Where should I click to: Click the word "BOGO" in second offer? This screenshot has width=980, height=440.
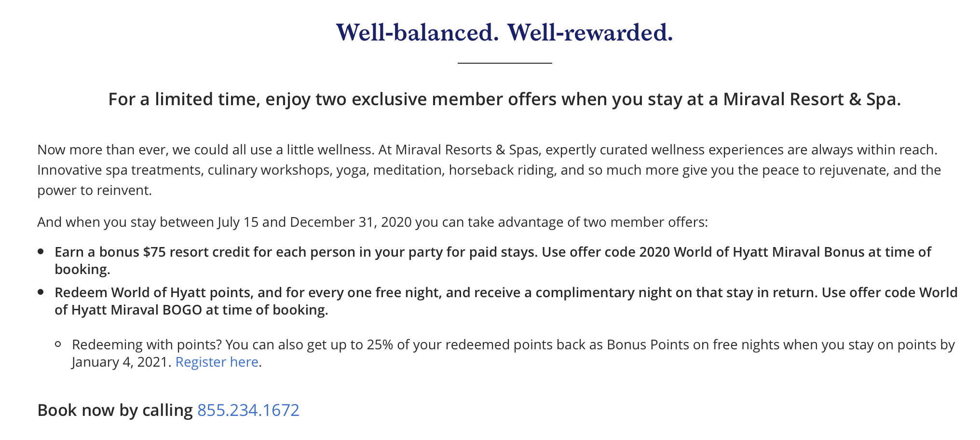point(182,310)
